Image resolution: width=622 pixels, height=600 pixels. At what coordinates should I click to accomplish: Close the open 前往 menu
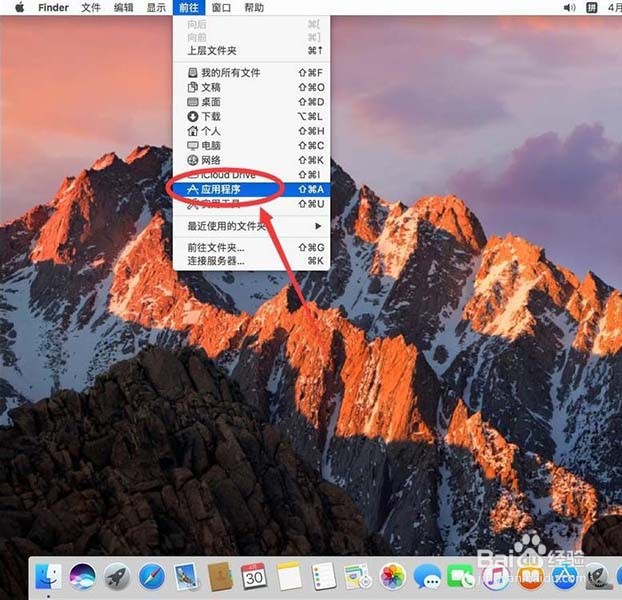189,8
